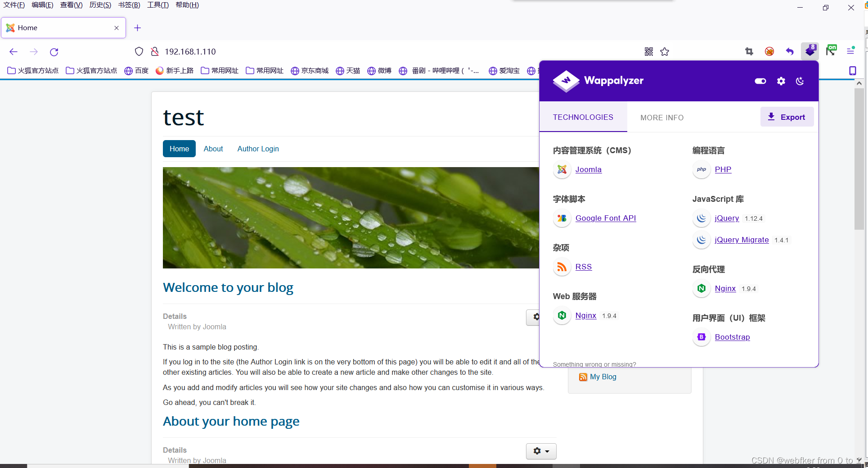Click the jQuery Migrate icon

click(702, 240)
